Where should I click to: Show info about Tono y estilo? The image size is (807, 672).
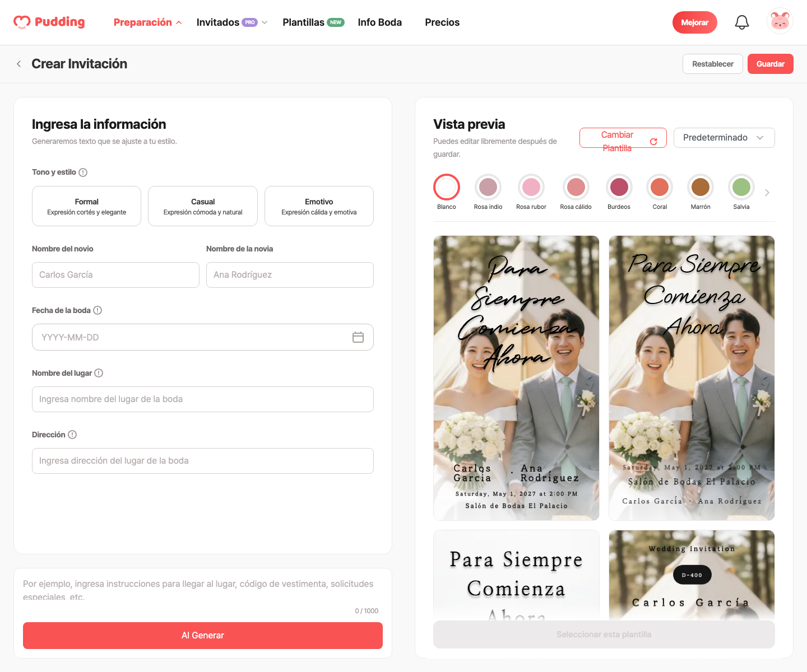[x=83, y=172]
